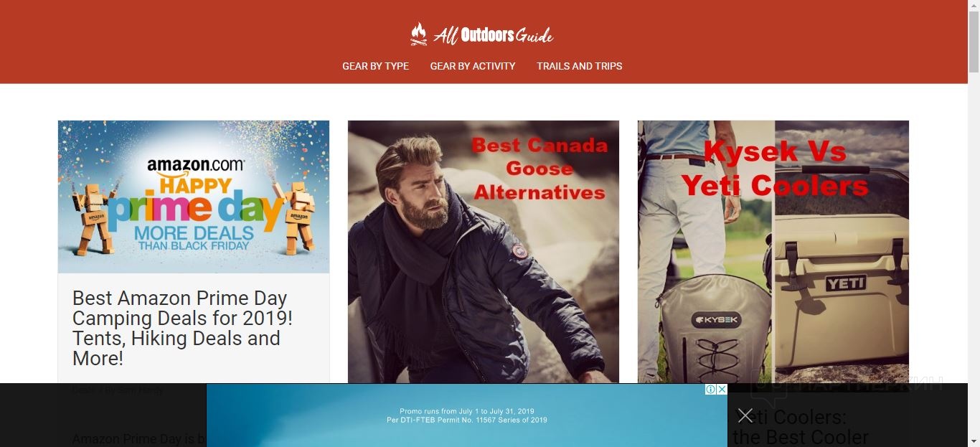Click the scrollbar down arrow
The image size is (980, 447).
[x=974, y=441]
